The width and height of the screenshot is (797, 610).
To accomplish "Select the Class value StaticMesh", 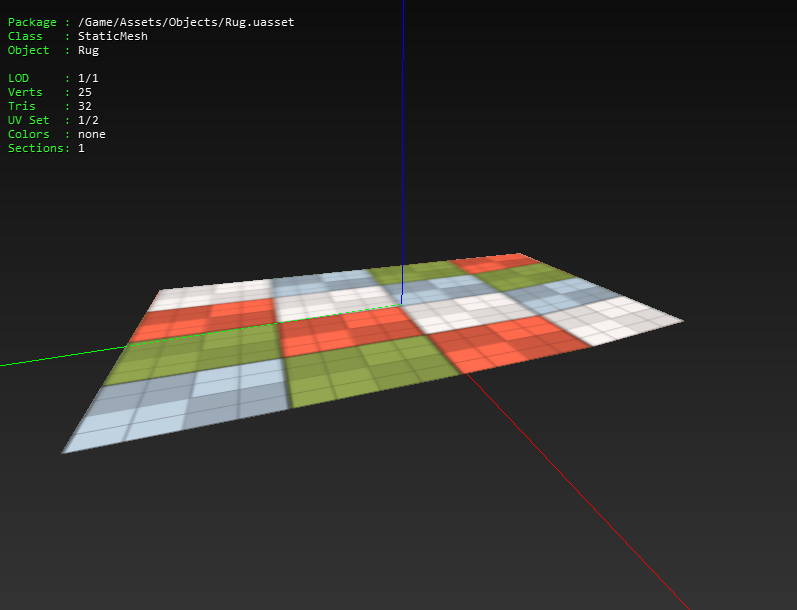I will click(x=113, y=36).
